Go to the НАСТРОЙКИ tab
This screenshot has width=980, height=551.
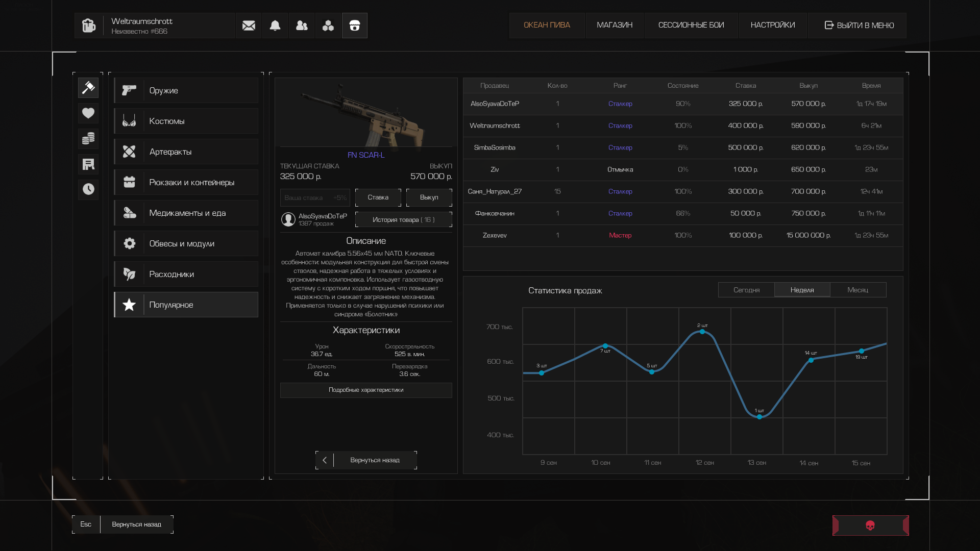tap(772, 25)
